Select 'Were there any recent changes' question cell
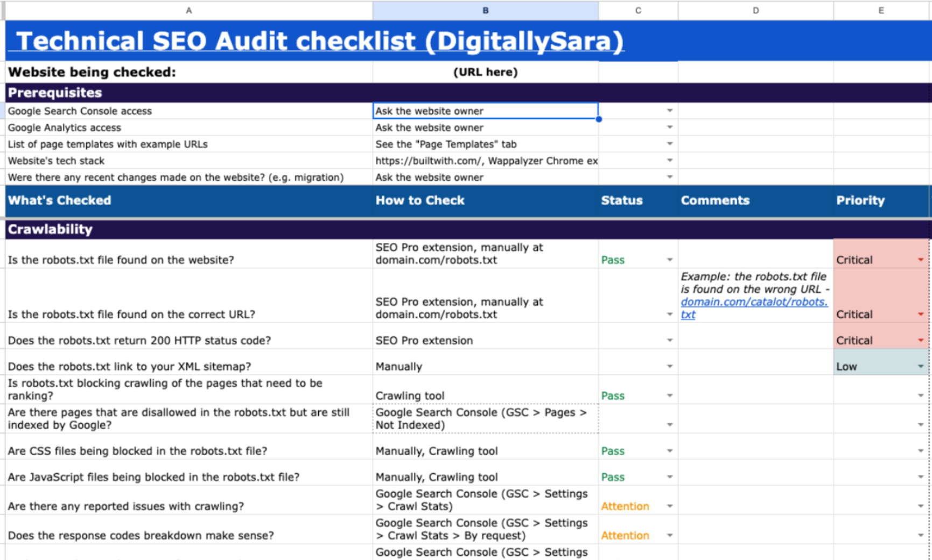 (189, 177)
